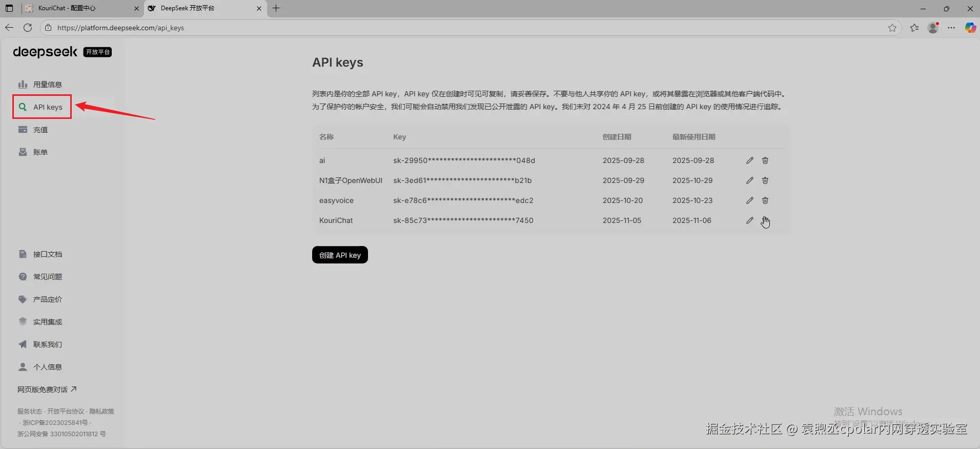The height and width of the screenshot is (449, 980).
Task: Delete the ai key with trash icon
Action: (x=765, y=160)
